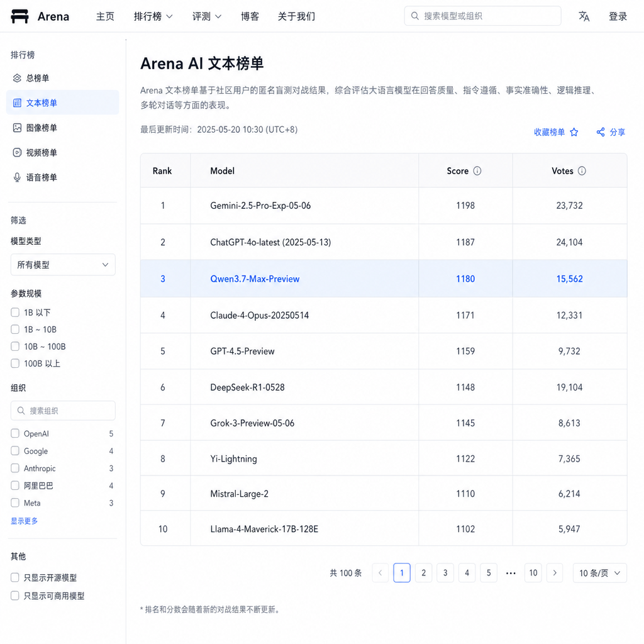Open the 10 条/页 page size dropdown
Viewport: 644px width, 644px height.
pyautogui.click(x=599, y=572)
